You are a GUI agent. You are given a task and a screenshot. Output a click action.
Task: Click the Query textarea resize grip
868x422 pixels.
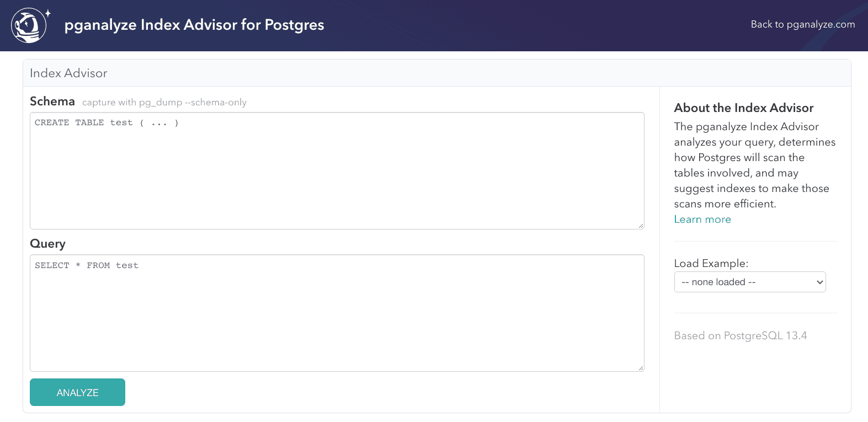640,367
